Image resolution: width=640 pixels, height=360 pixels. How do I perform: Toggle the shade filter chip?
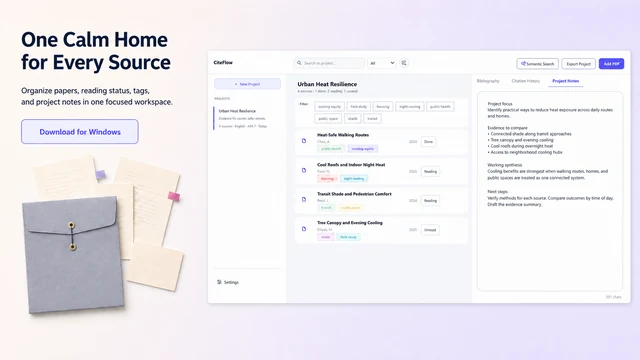353,118
